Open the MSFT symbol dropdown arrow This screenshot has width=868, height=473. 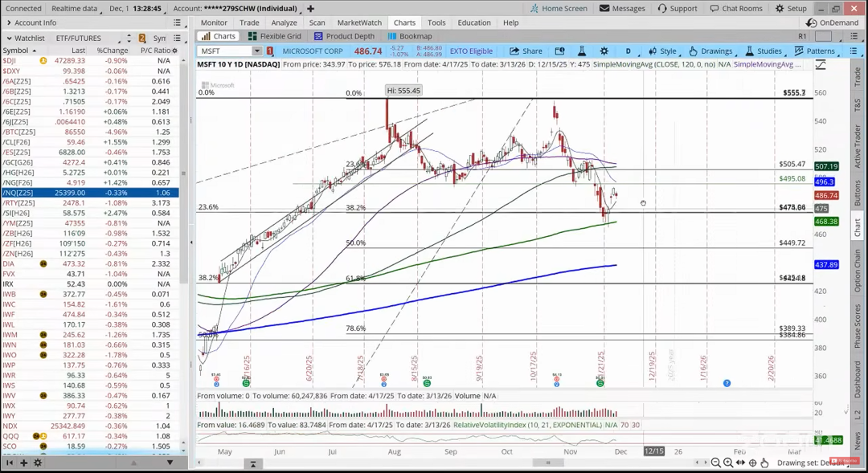tap(257, 51)
